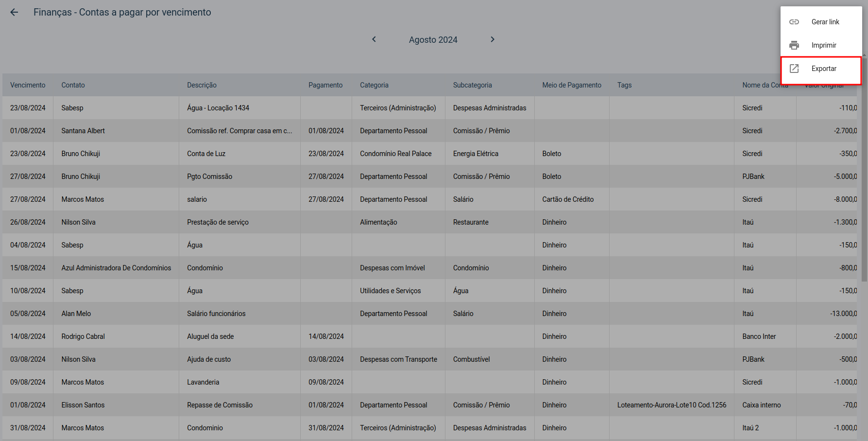
Task: Select contact Elisson Santos
Action: [83, 405]
